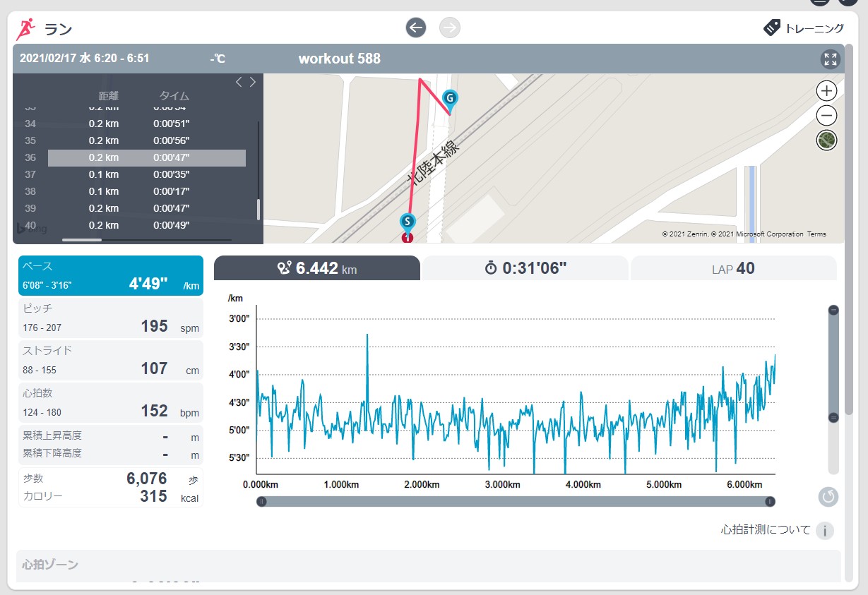This screenshot has width=868, height=595.
Task: Go to the previous workout with left arrow
Action: coord(416,28)
